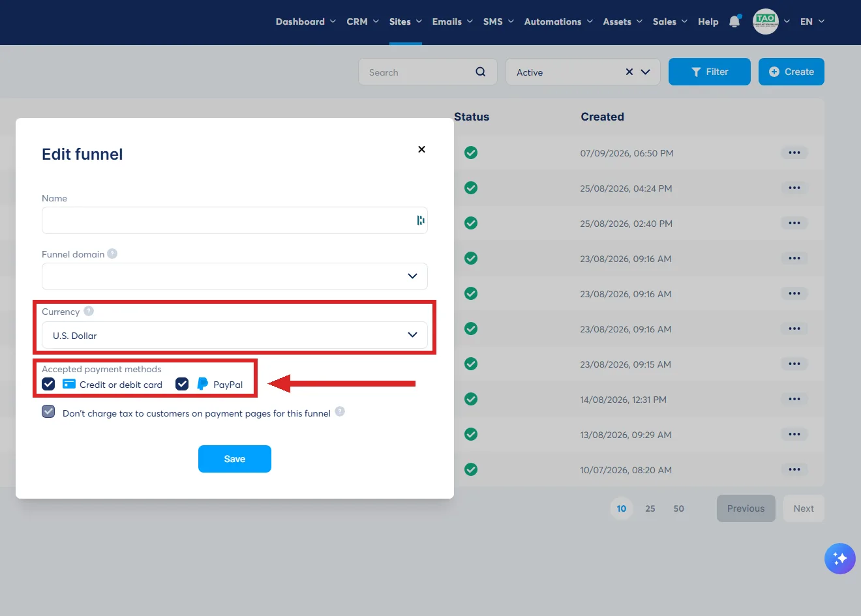Click into the funnel Name field
The height and width of the screenshot is (616, 861).
[x=235, y=220]
